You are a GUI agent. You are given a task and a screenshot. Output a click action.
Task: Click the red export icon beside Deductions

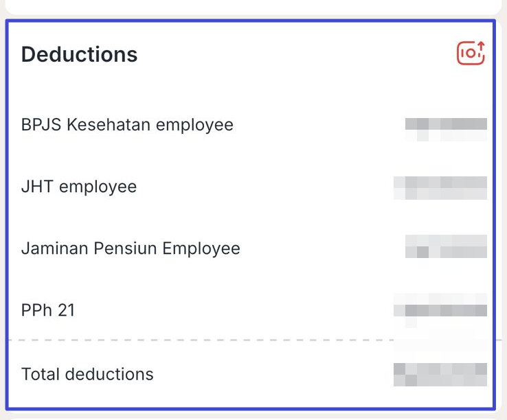471,53
